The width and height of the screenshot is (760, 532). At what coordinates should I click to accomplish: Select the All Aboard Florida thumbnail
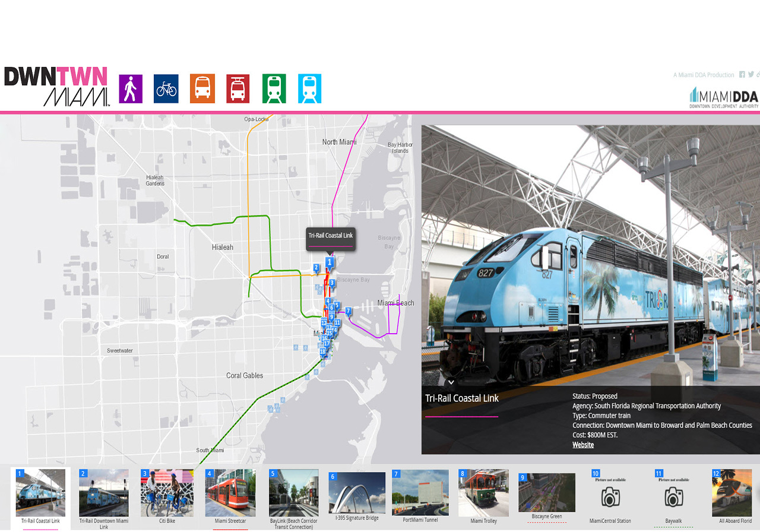732,493
